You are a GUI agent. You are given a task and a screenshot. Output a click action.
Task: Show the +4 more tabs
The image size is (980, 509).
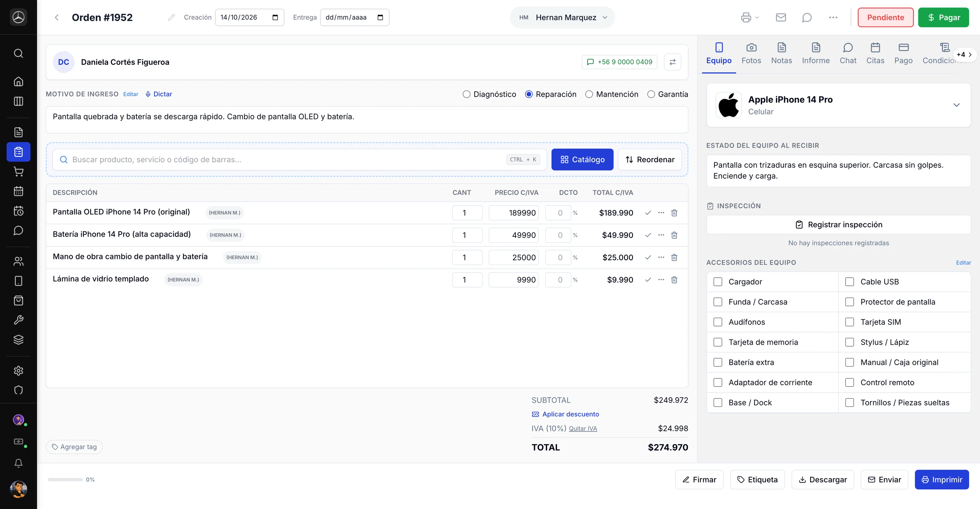tap(964, 54)
